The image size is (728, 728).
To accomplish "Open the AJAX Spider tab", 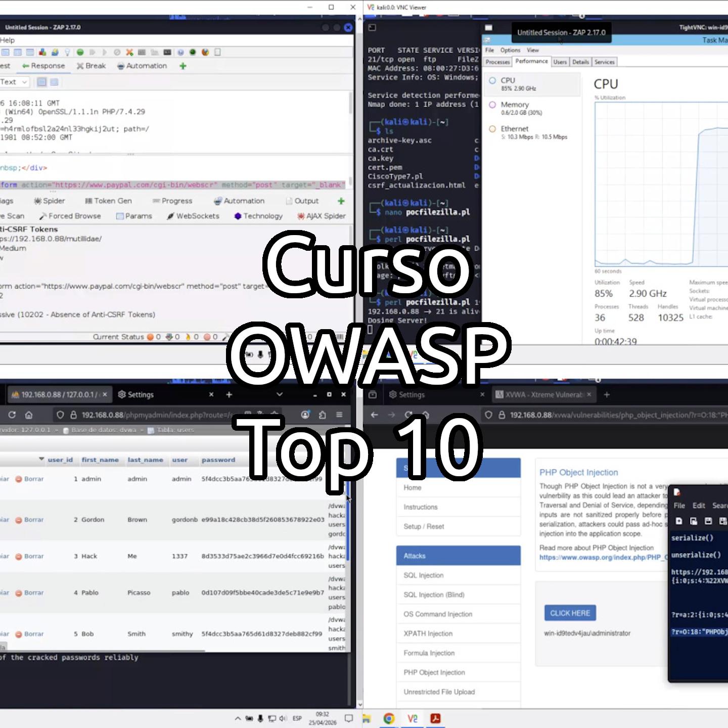I will tap(322, 216).
